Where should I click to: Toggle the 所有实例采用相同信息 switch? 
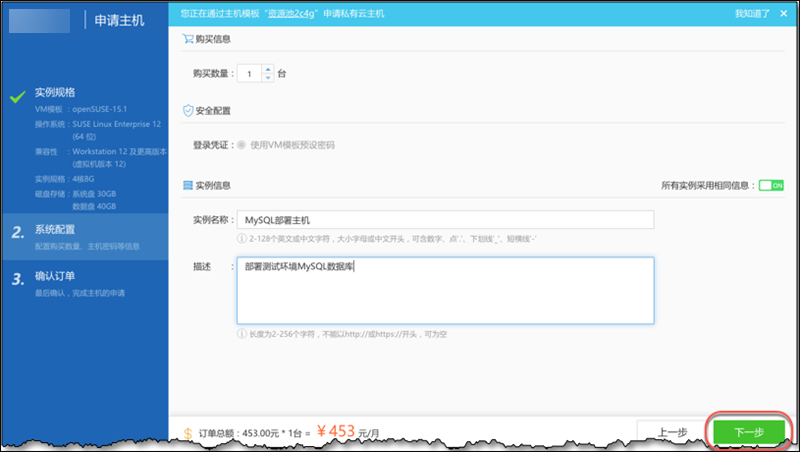click(770, 185)
